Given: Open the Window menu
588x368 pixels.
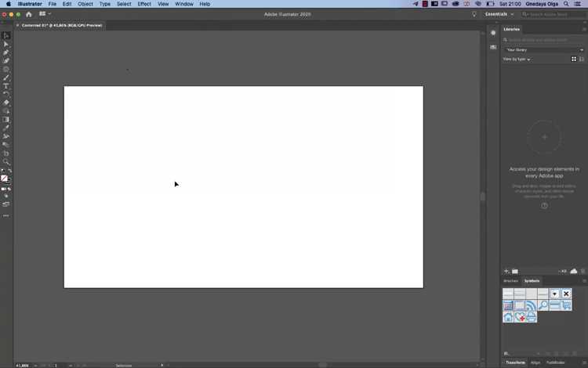Looking at the screenshot, I should coord(184,4).
